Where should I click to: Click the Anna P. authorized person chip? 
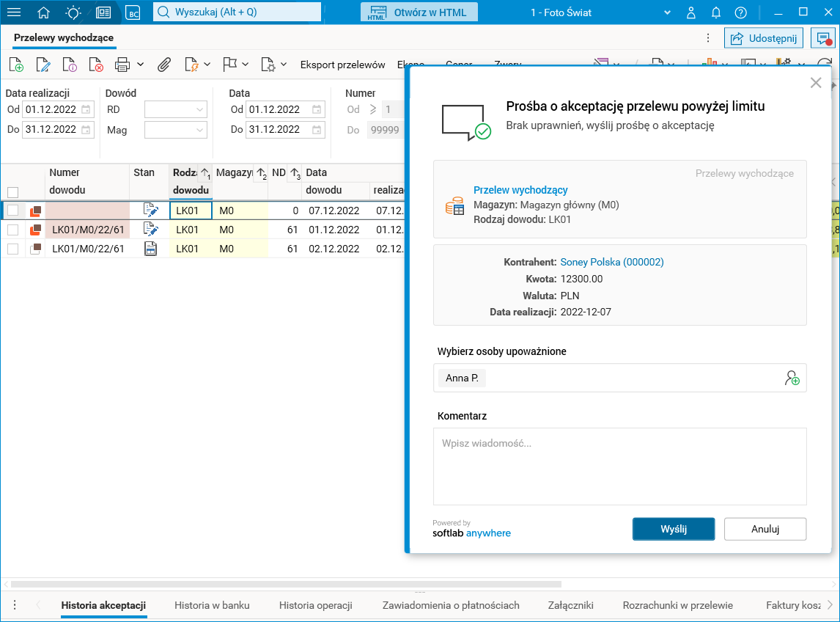(462, 378)
